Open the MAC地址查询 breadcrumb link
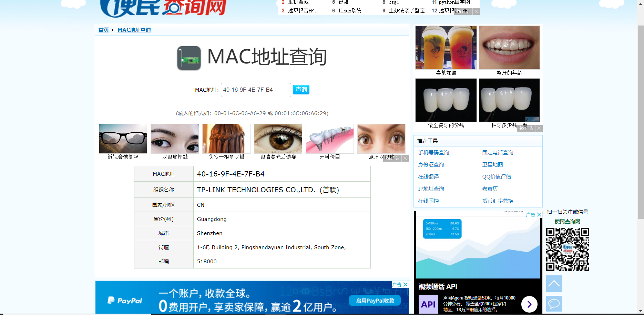This screenshot has height=315, width=644. [x=134, y=30]
